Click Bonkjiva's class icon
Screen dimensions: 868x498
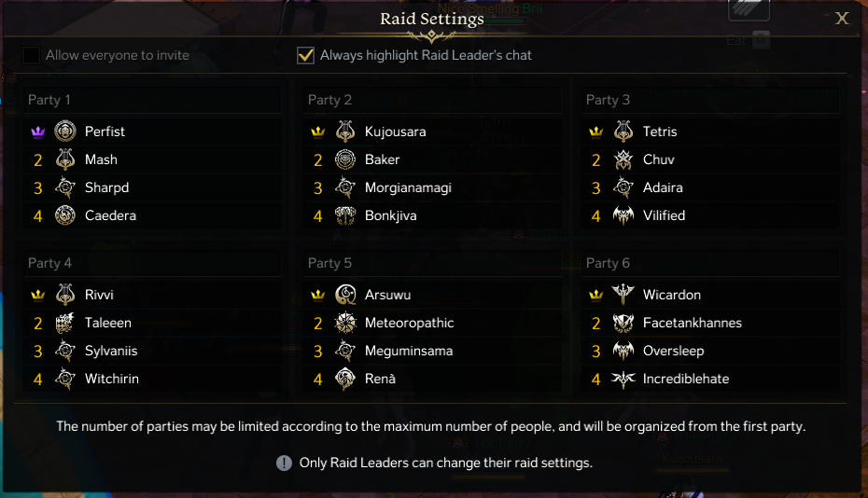(345, 215)
